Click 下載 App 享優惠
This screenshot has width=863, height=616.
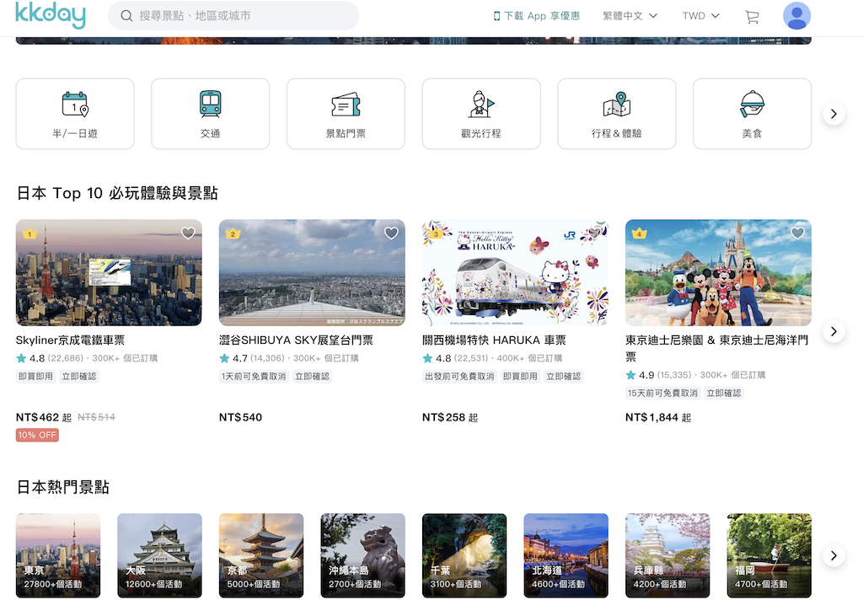click(537, 15)
